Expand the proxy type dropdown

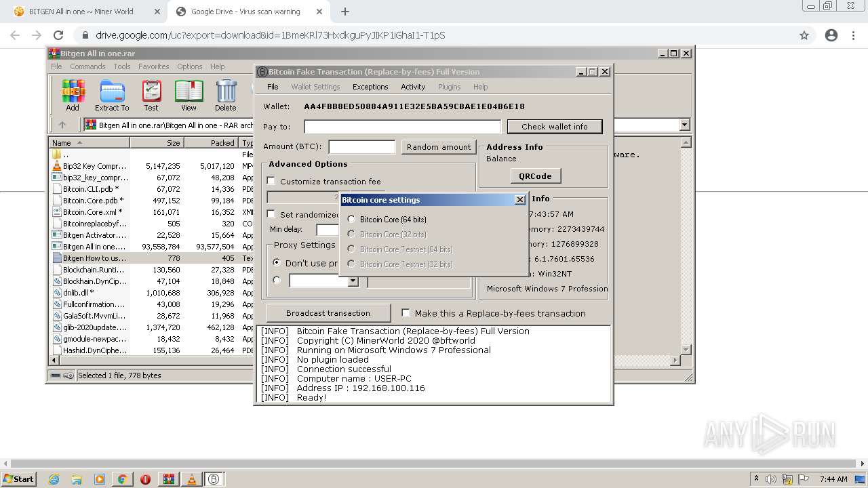pos(353,281)
